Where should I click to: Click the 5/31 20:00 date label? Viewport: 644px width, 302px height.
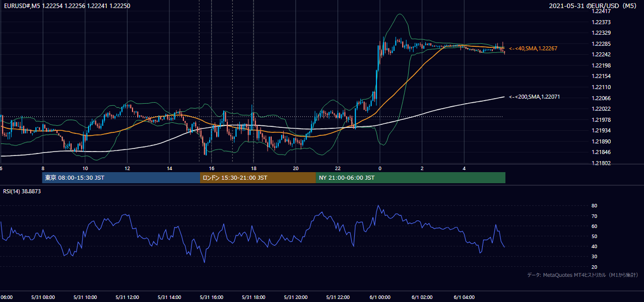pyautogui.click(x=295, y=297)
